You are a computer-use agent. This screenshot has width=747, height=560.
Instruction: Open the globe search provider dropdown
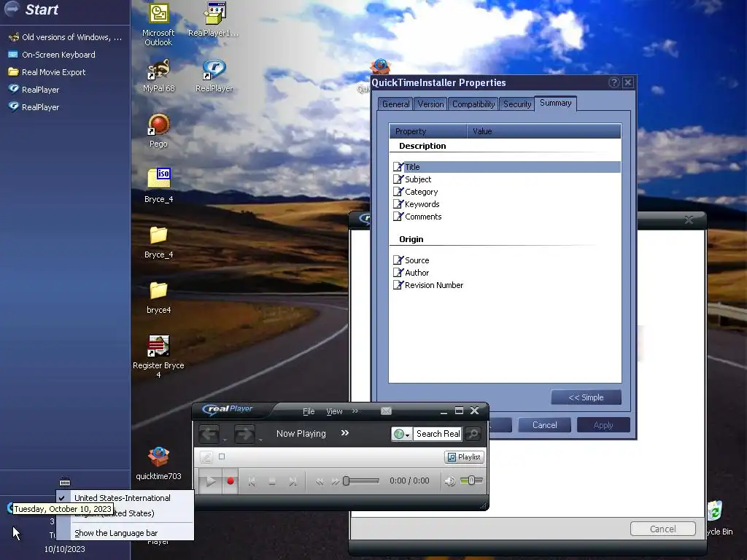[402, 434]
